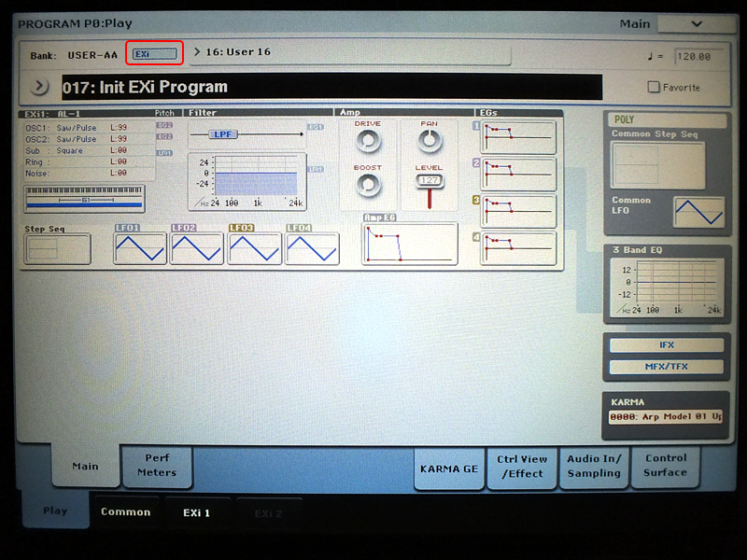Open program select popup arrow button
The image size is (747, 560).
point(39,87)
